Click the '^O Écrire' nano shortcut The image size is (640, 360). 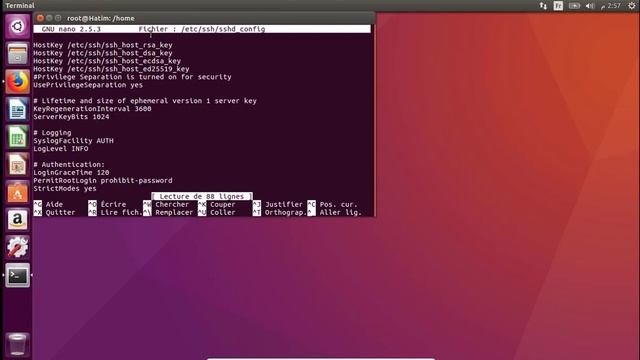(107, 204)
